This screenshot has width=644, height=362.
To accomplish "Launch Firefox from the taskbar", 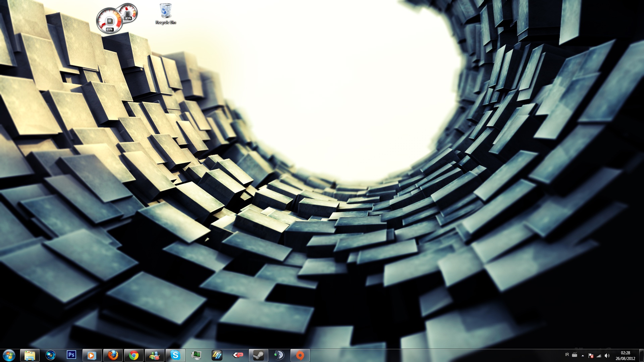I will tap(113, 355).
